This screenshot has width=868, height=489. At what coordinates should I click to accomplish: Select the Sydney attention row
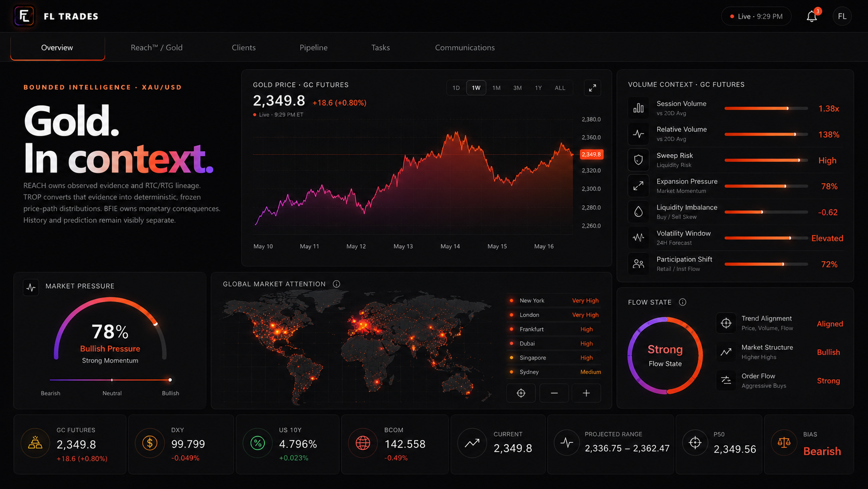(x=554, y=372)
